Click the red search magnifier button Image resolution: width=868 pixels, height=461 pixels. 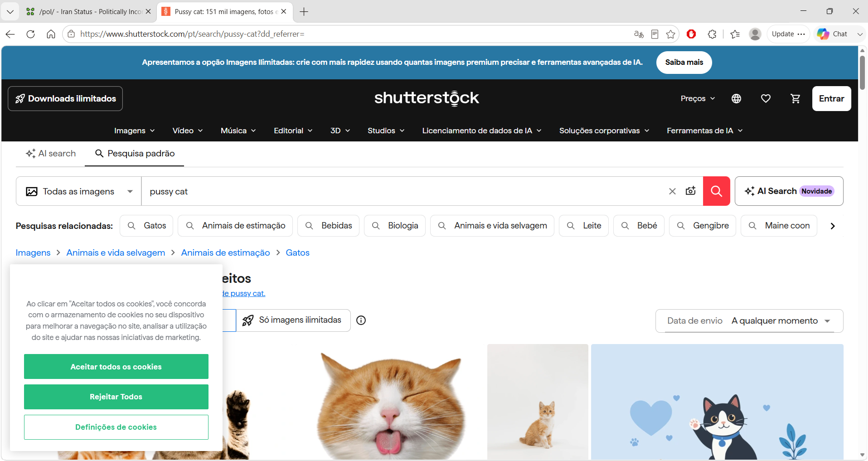pyautogui.click(x=716, y=191)
